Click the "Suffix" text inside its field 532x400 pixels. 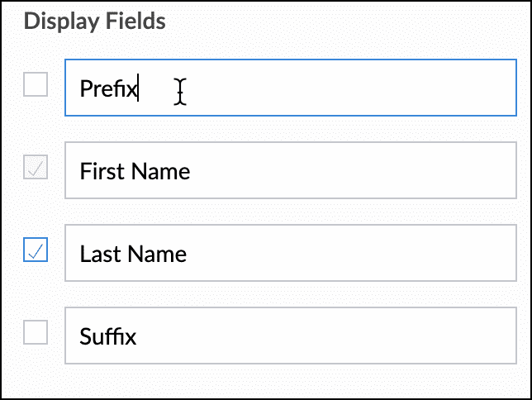click(x=107, y=336)
